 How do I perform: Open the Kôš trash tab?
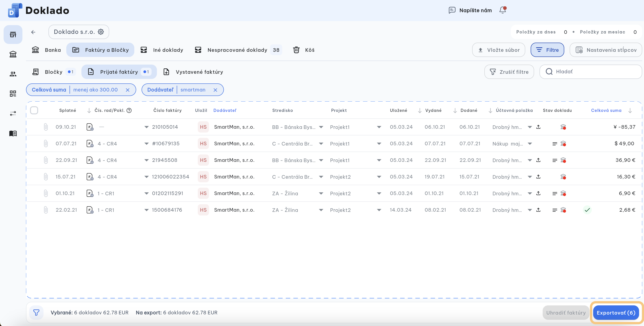(x=304, y=50)
